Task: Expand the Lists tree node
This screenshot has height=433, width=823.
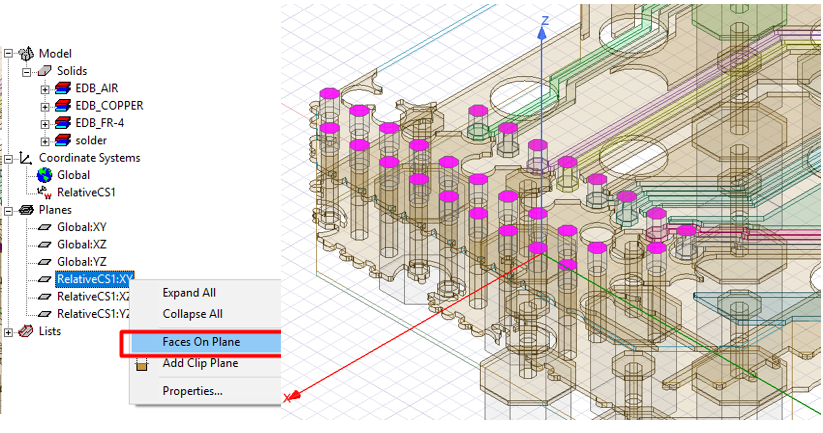Action: tap(8, 332)
